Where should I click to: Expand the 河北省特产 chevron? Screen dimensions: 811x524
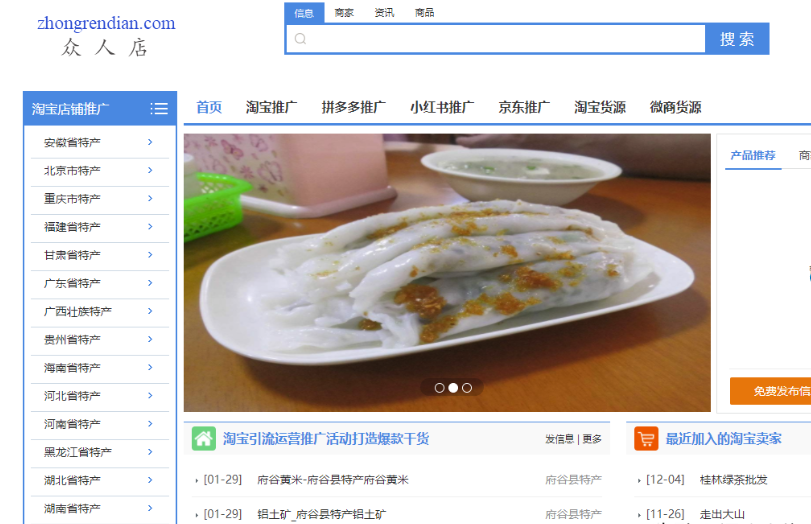click(150, 396)
